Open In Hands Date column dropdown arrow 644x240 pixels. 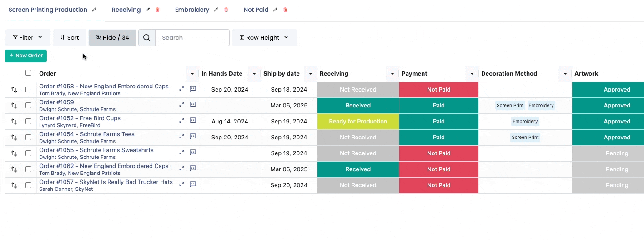point(254,74)
